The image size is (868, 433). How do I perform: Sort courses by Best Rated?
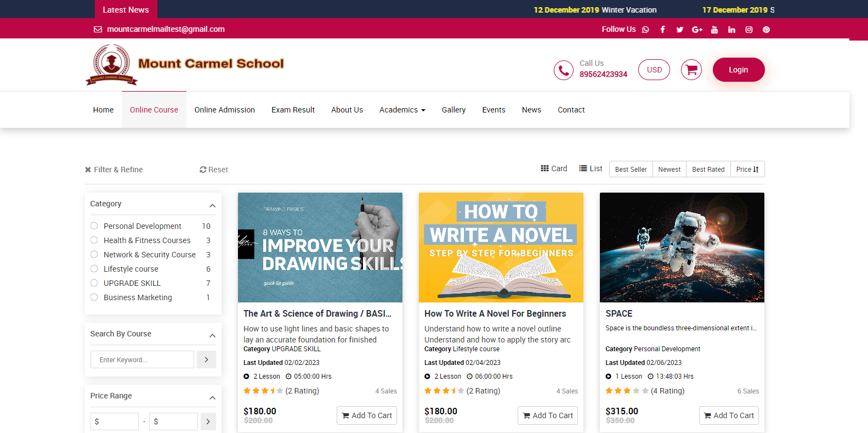708,169
